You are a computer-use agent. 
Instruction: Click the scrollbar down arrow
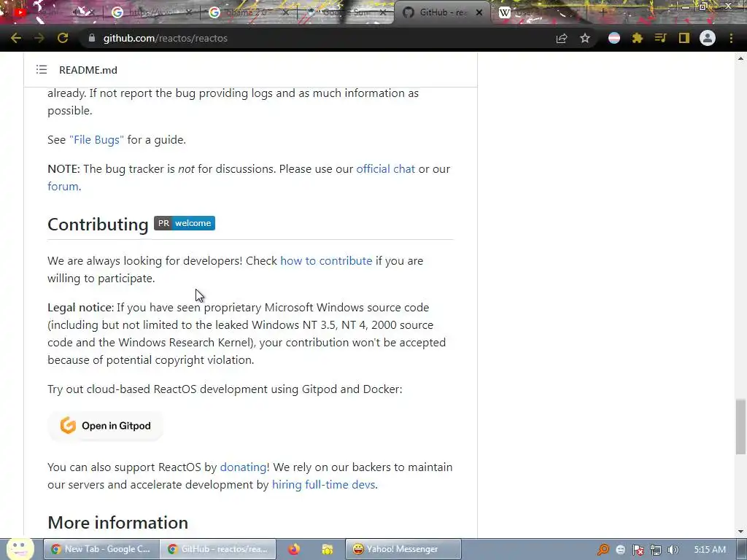[x=740, y=532]
